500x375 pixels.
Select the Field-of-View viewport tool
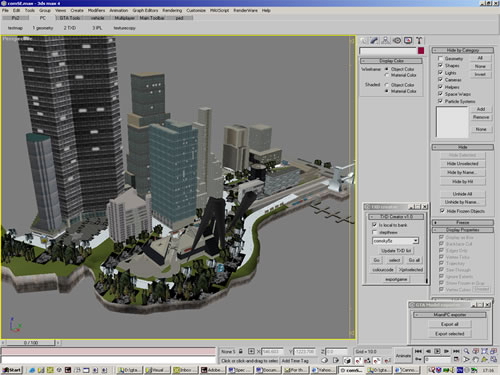tap(467, 360)
